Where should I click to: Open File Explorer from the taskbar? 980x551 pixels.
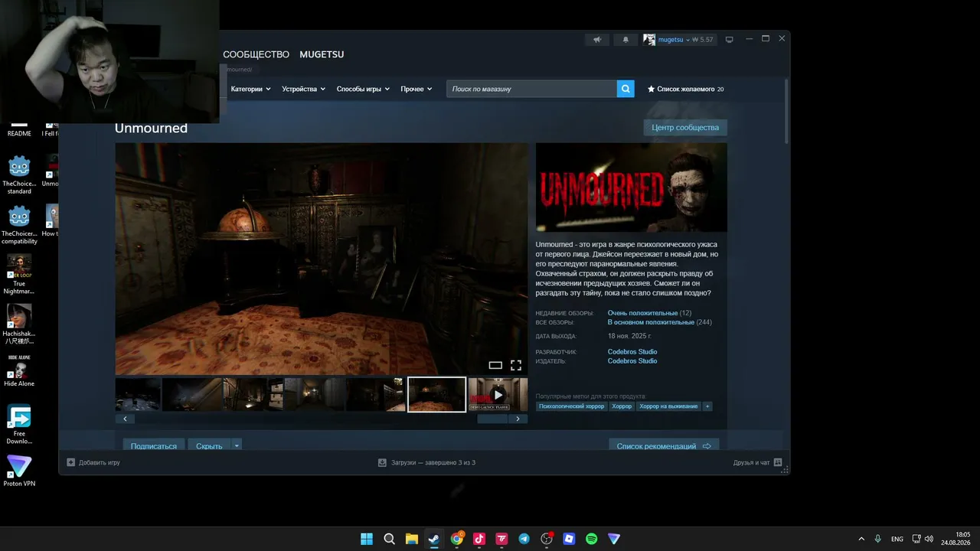pyautogui.click(x=411, y=539)
